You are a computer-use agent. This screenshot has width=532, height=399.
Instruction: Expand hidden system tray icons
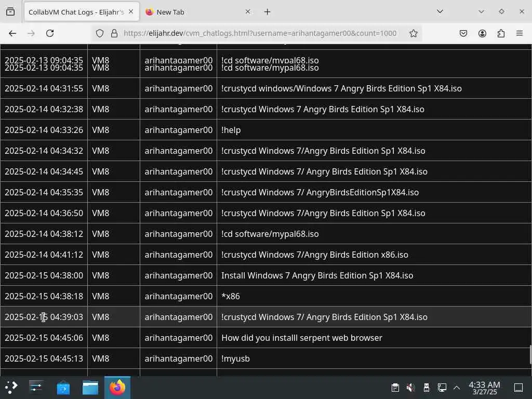(457, 388)
